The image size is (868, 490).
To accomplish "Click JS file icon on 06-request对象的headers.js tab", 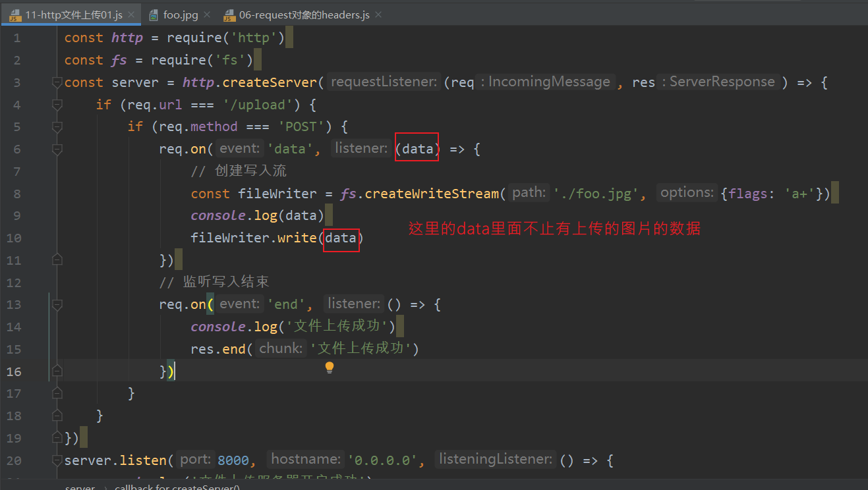I will tap(229, 14).
